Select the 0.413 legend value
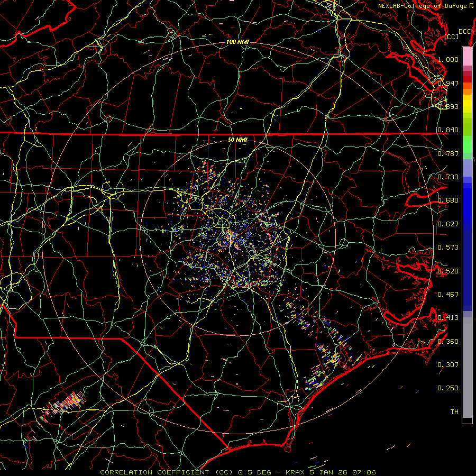 coord(448,318)
